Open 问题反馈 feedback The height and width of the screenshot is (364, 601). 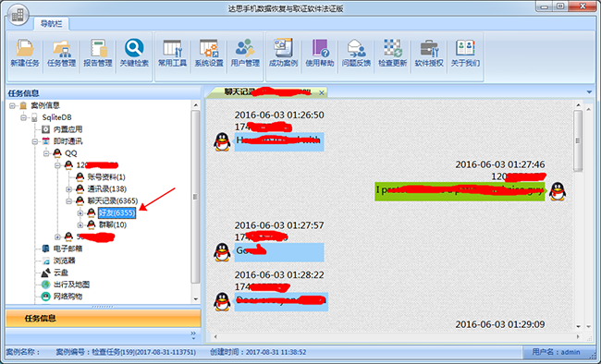pyautogui.click(x=356, y=53)
